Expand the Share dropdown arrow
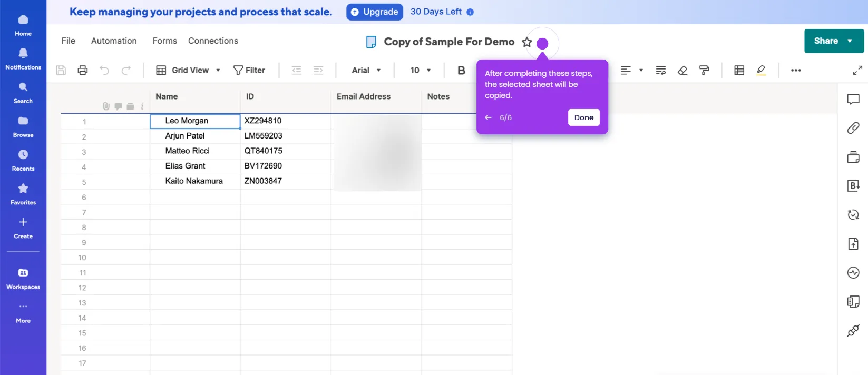Viewport: 868px width, 375px height. point(850,41)
